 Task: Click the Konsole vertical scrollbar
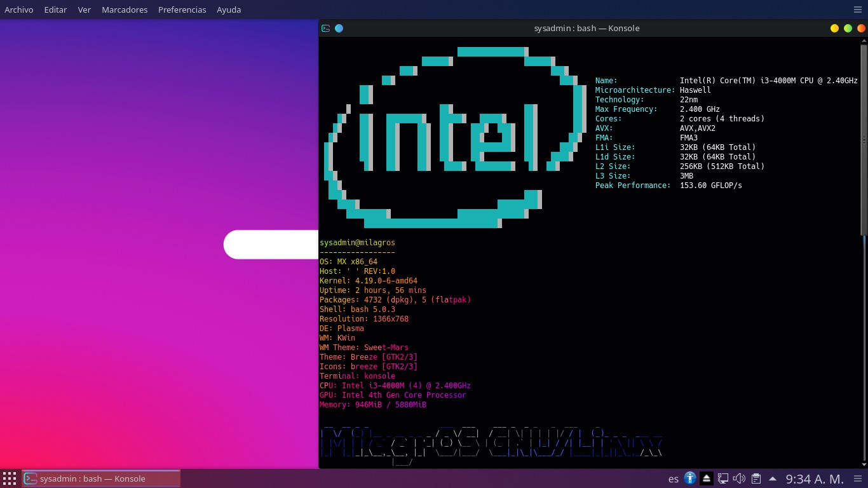click(x=864, y=140)
